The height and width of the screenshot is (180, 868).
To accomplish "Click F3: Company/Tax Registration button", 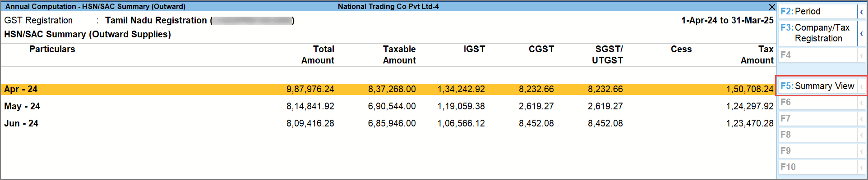I will click(817, 33).
